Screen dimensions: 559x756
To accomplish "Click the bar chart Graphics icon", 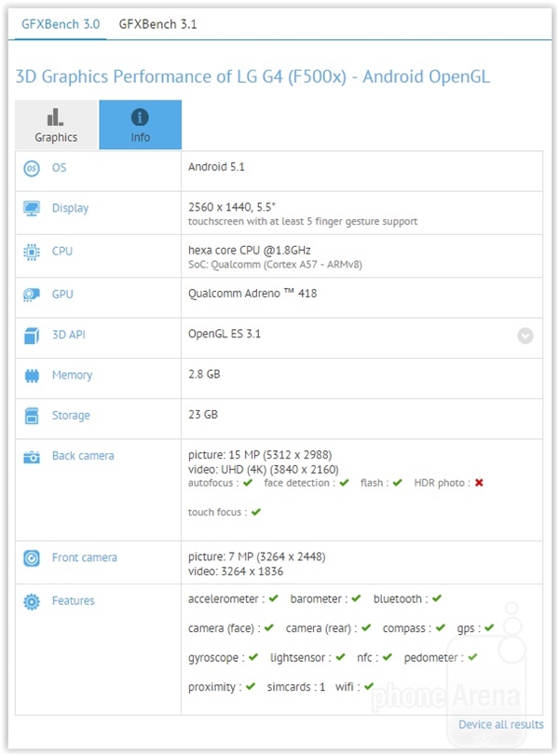I will pyautogui.click(x=55, y=117).
